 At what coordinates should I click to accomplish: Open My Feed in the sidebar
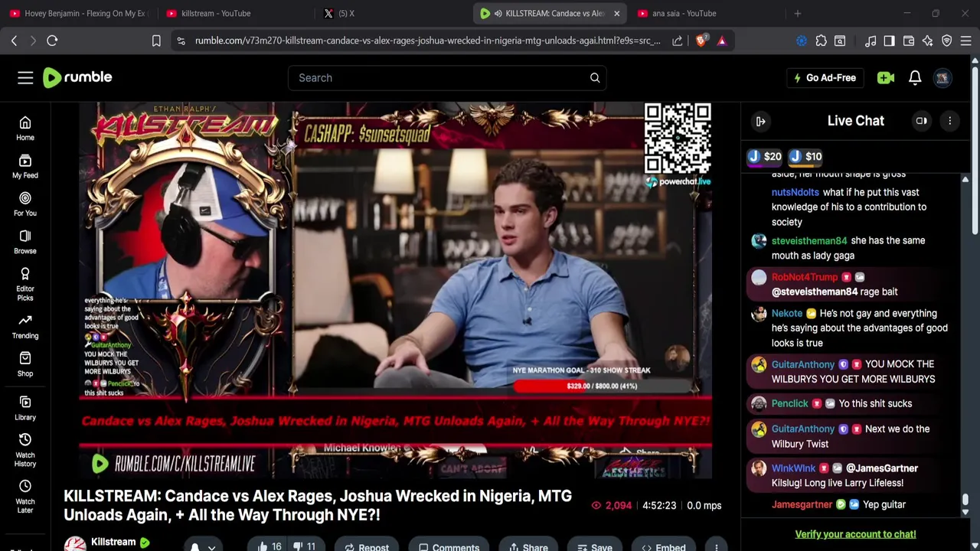click(x=25, y=166)
